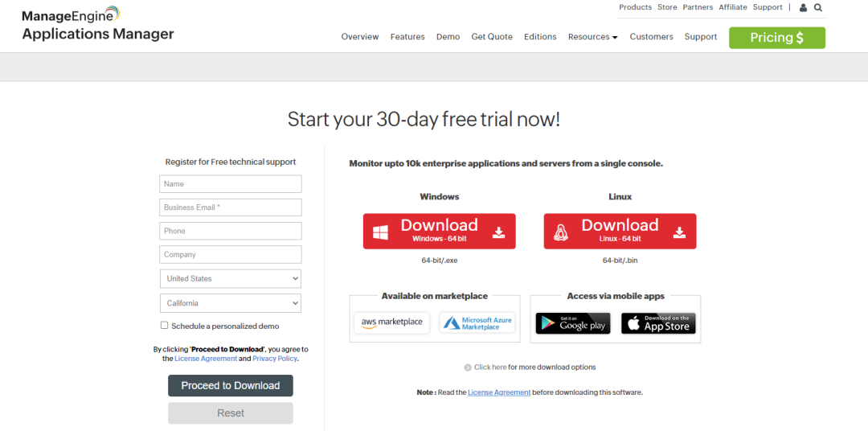Click the Applications Manager product title
Screen dimensions: 868x431
click(x=98, y=35)
